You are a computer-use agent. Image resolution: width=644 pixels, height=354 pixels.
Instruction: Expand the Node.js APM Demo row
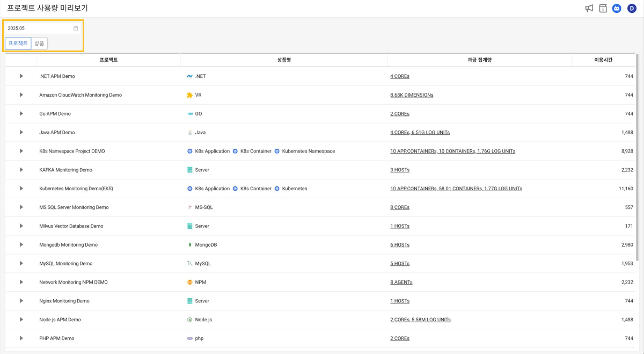point(21,320)
